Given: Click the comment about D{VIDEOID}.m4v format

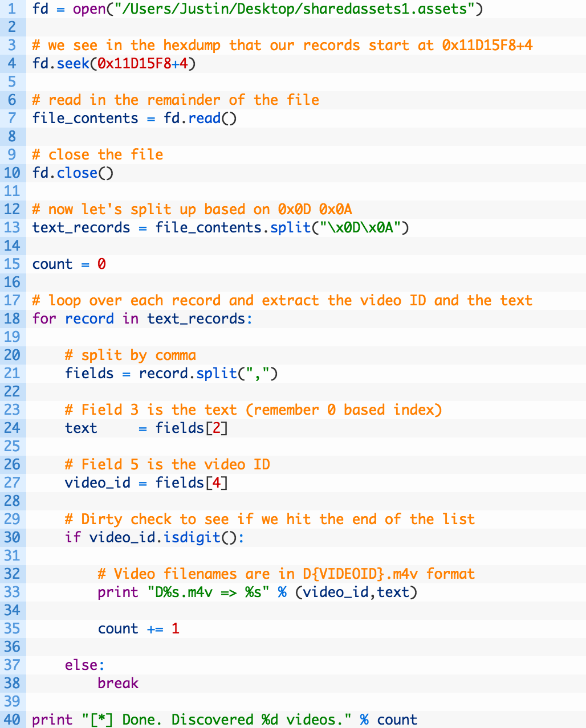Looking at the screenshot, I should point(286,574).
